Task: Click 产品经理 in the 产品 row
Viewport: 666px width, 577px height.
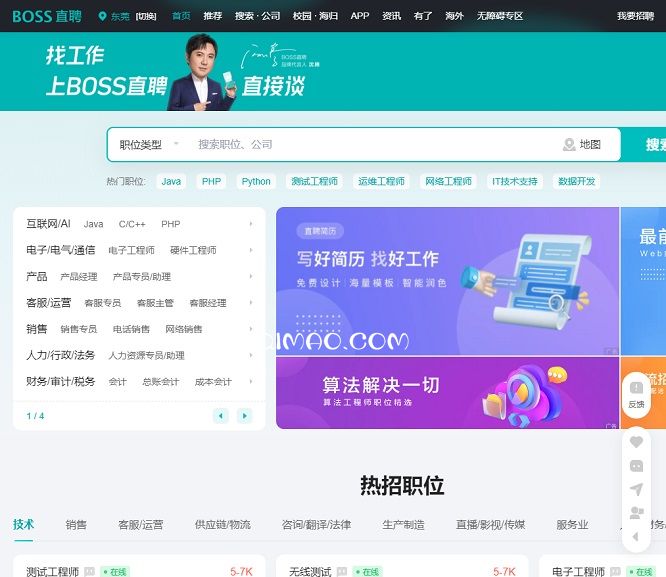Action: coord(79,277)
